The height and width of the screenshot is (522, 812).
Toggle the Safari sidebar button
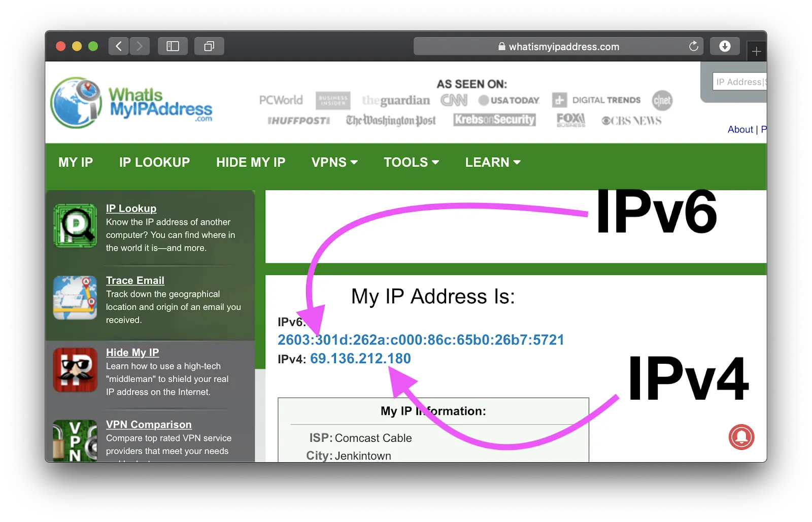(x=173, y=47)
